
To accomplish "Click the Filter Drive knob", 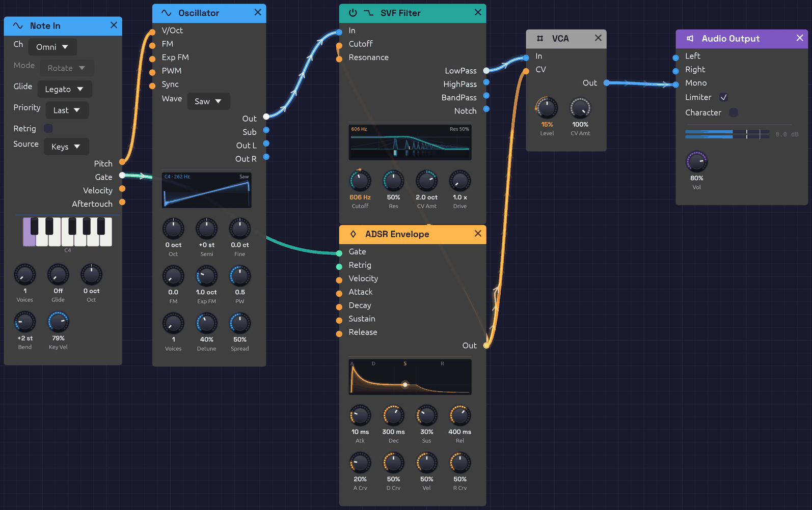I will (x=459, y=181).
